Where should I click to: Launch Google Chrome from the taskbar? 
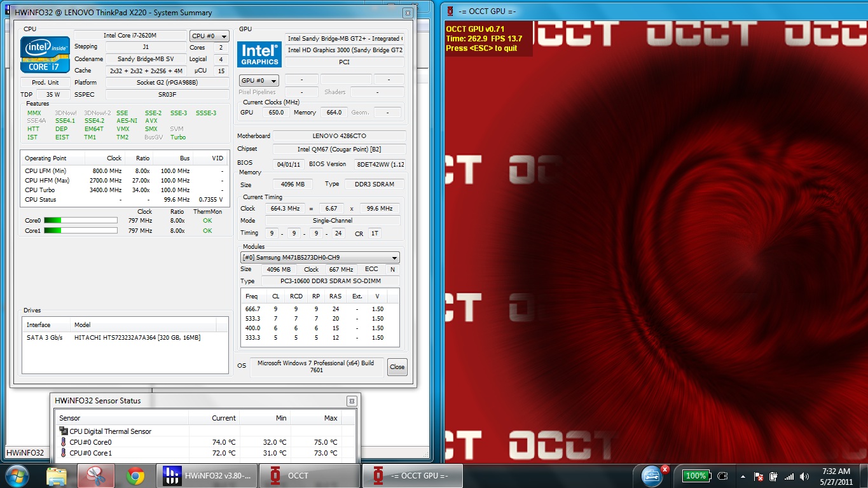click(x=135, y=476)
